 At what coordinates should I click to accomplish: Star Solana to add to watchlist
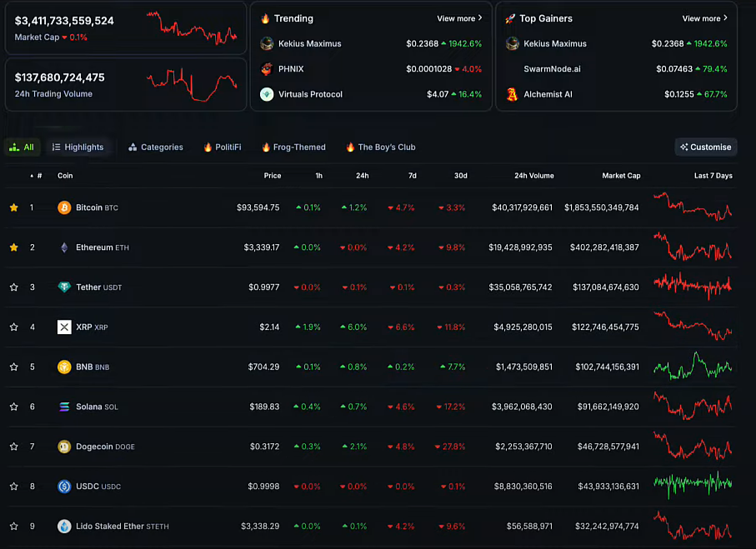(x=13, y=407)
